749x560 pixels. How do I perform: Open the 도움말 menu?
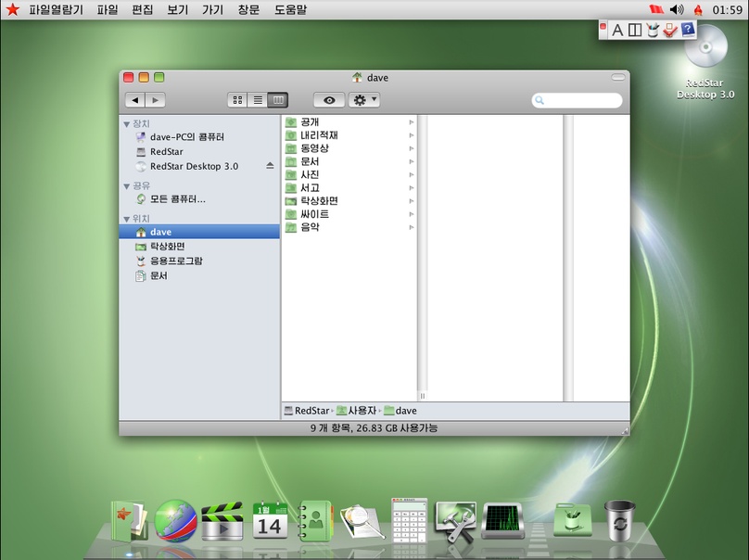[x=290, y=9]
